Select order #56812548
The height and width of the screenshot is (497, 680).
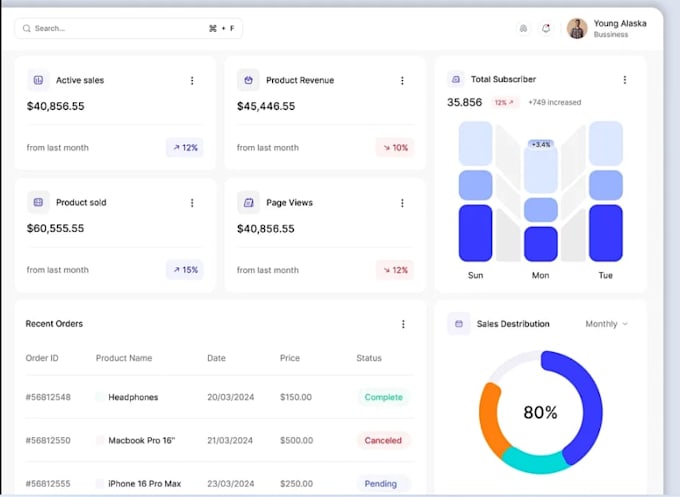[x=48, y=397]
